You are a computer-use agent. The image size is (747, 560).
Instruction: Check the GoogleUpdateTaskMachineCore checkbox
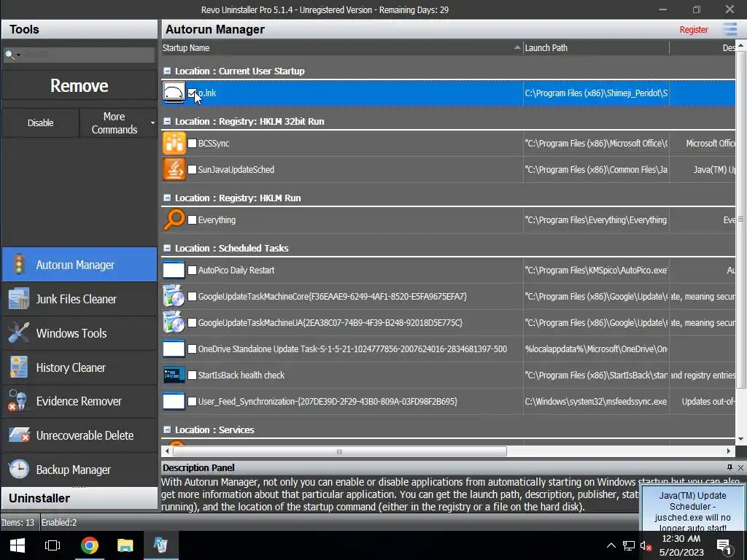coord(192,296)
